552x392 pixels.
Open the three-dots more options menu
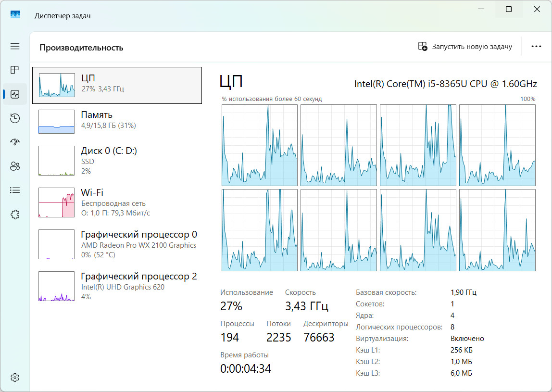[536, 47]
